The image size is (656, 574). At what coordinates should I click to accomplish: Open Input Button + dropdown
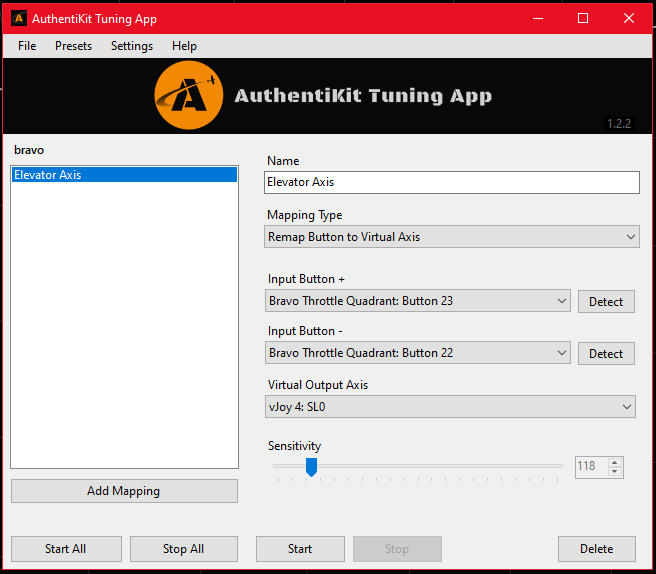pos(418,301)
